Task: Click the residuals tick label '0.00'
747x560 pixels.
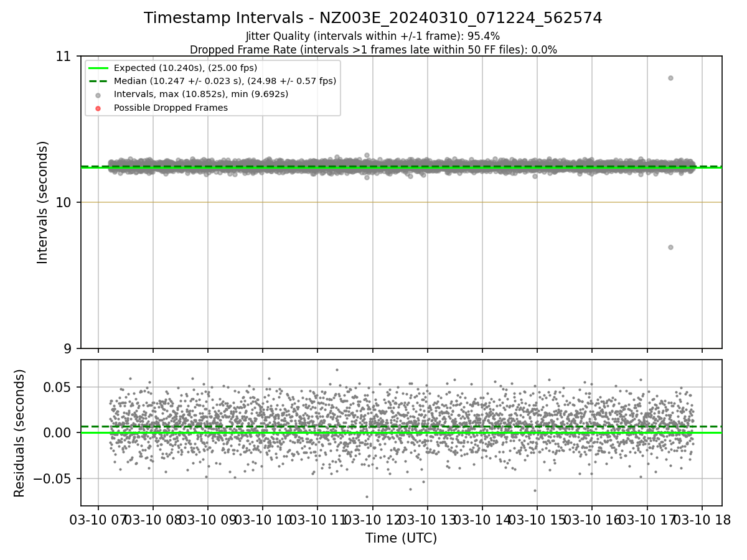Action: pos(58,433)
